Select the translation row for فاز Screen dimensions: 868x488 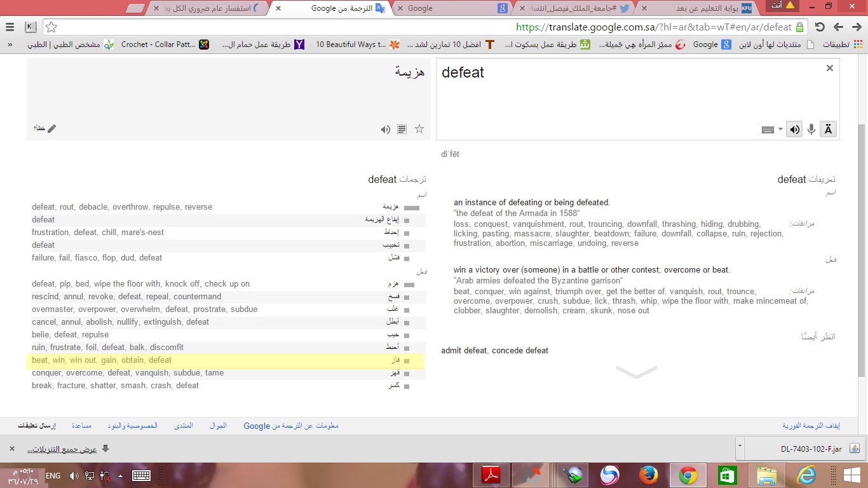coord(226,360)
